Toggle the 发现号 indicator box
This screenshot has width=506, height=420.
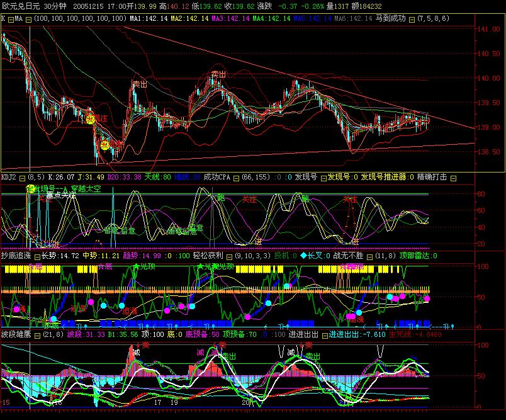coord(323,178)
